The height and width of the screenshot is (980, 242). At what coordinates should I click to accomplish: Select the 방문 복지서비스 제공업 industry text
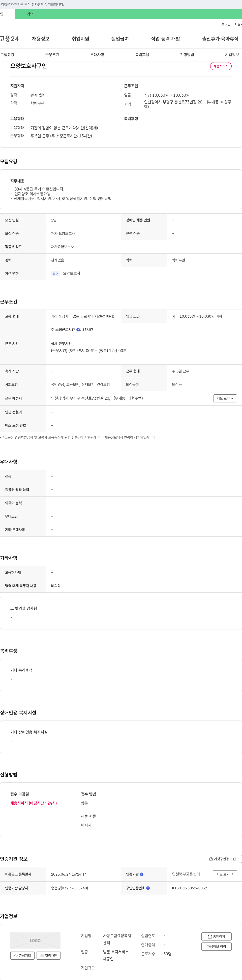pyautogui.click(x=116, y=955)
